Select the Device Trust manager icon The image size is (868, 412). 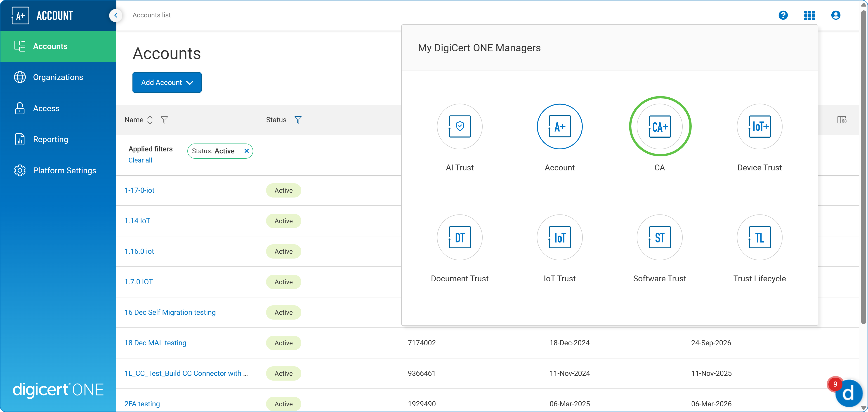tap(759, 127)
